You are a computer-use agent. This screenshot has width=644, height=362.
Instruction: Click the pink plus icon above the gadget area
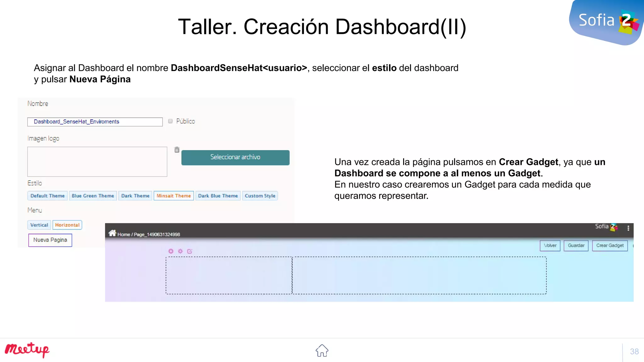(x=171, y=251)
